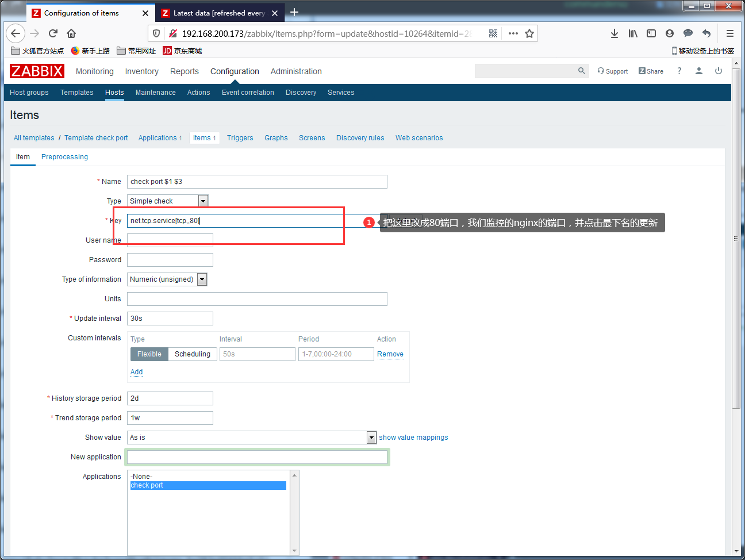Open the Firefox account icon

(x=670, y=33)
